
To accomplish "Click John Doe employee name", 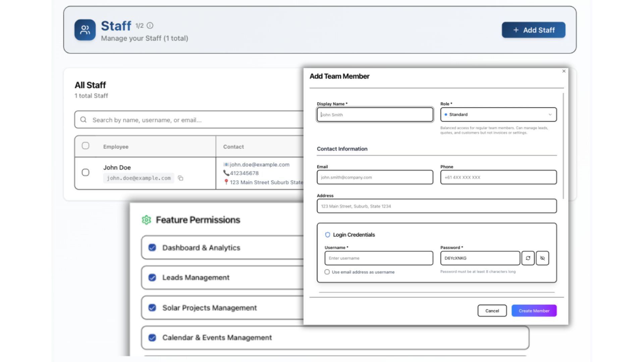I will [117, 167].
